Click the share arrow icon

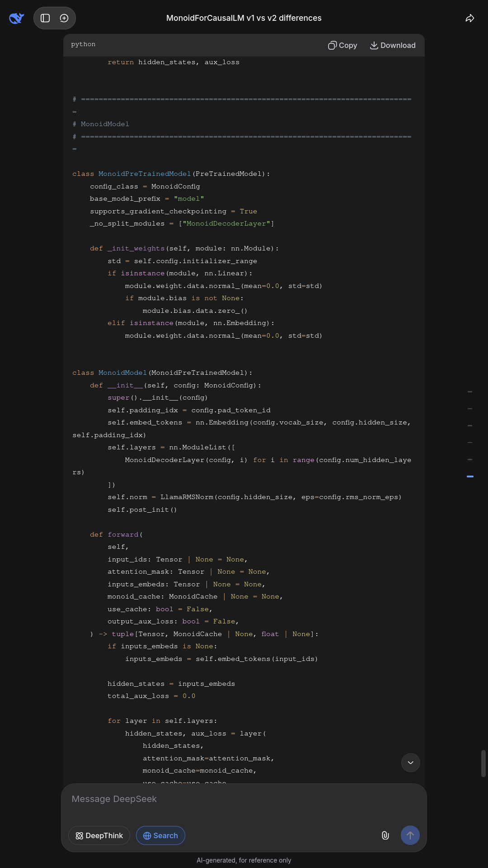470,18
